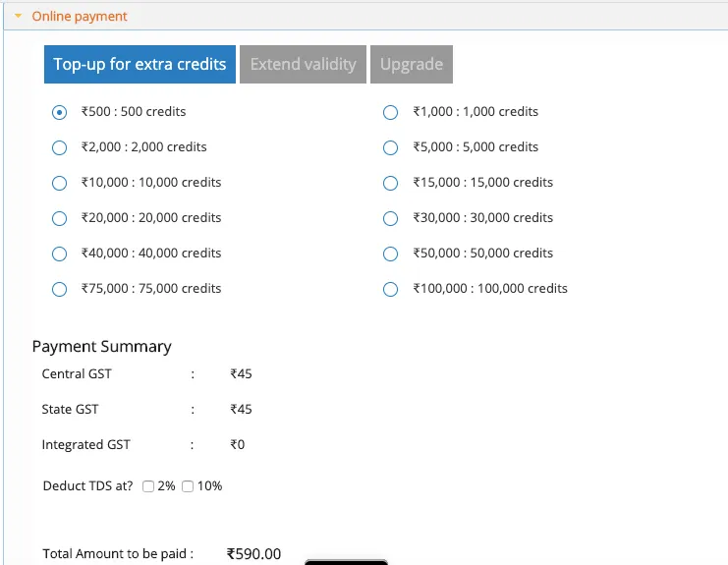The height and width of the screenshot is (565, 728).
Task: Click the Online payment header text
Action: point(80,17)
